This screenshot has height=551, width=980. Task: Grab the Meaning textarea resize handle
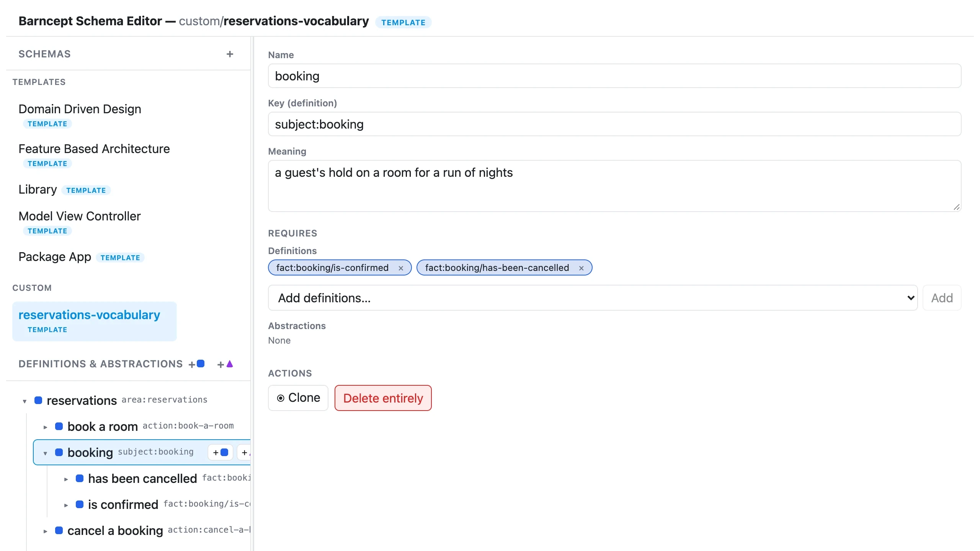point(956,207)
